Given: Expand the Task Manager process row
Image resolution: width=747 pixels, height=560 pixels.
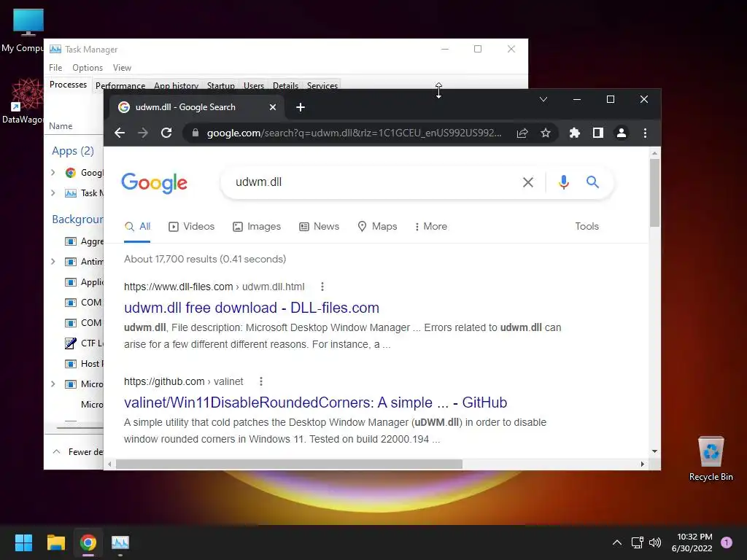Looking at the screenshot, I should click(53, 192).
